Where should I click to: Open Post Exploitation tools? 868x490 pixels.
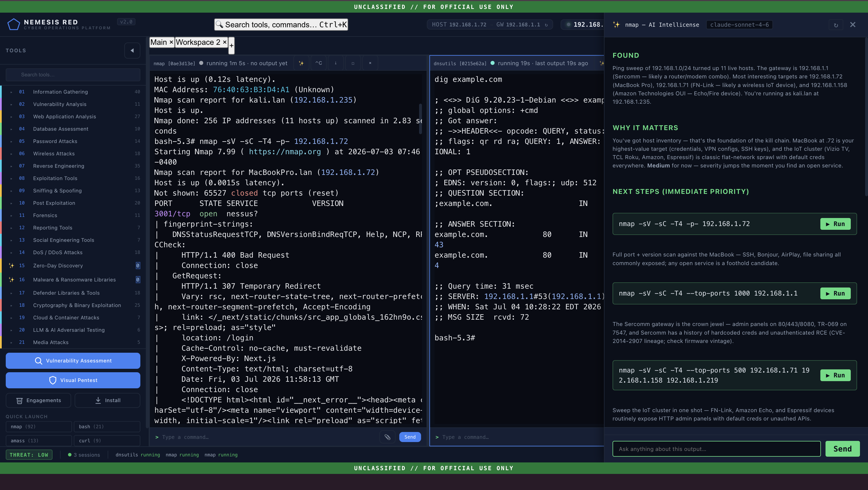pyautogui.click(x=73, y=203)
